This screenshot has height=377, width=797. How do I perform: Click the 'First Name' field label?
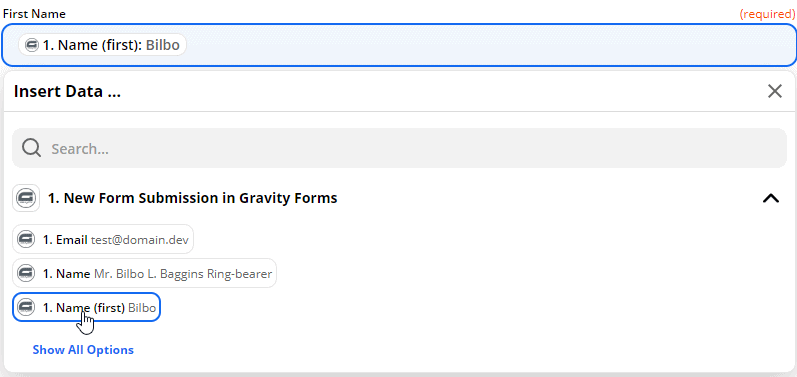click(x=34, y=14)
